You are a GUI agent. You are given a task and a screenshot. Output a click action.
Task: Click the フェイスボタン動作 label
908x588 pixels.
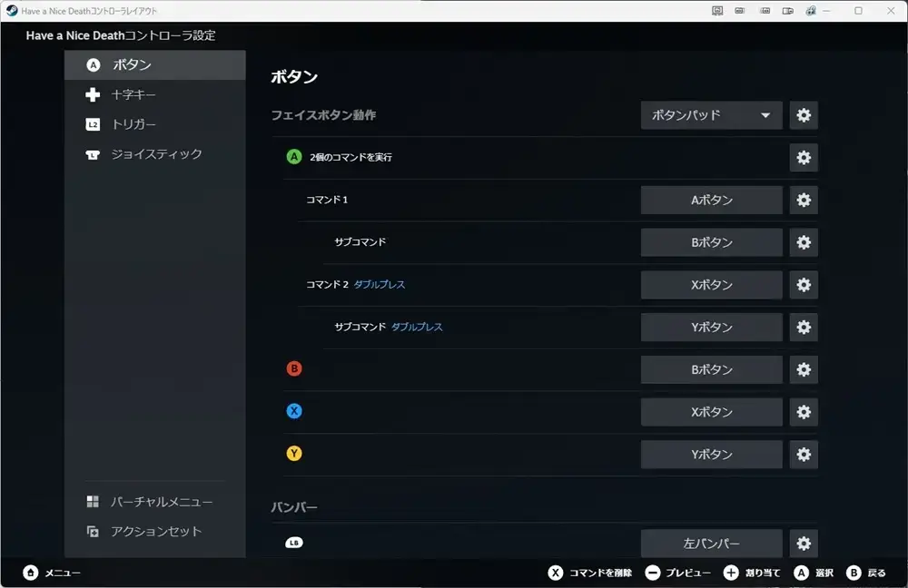coord(324,115)
